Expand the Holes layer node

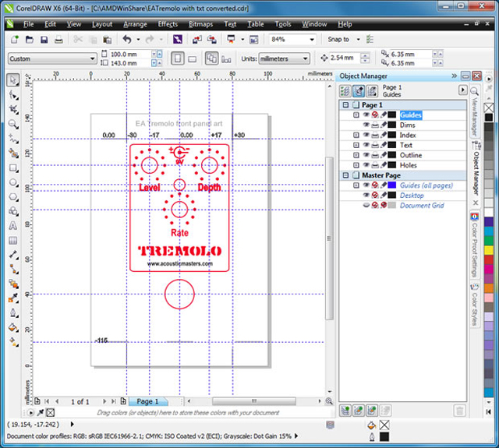(x=356, y=165)
